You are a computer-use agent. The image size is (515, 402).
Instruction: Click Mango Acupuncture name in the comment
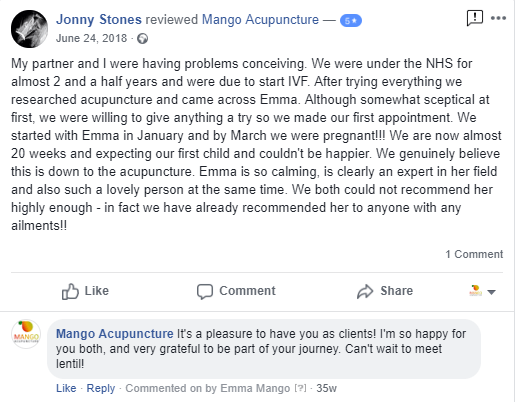pyautogui.click(x=115, y=334)
